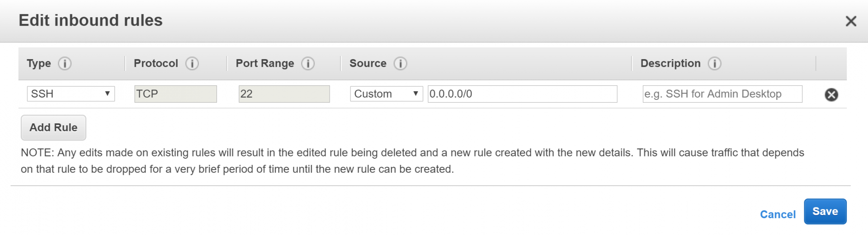Click the Description column info icon
The width and height of the screenshot is (868, 235).
point(714,64)
